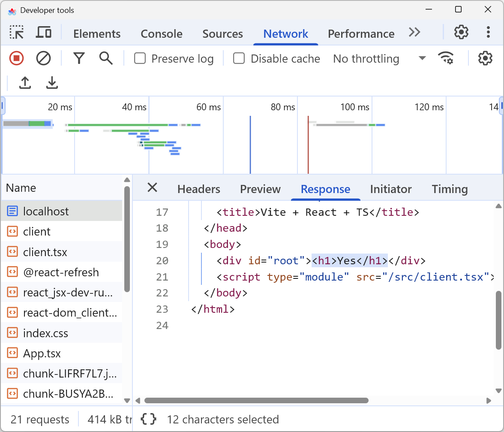
Task: Click the 21 requests status text
Action: (x=40, y=420)
